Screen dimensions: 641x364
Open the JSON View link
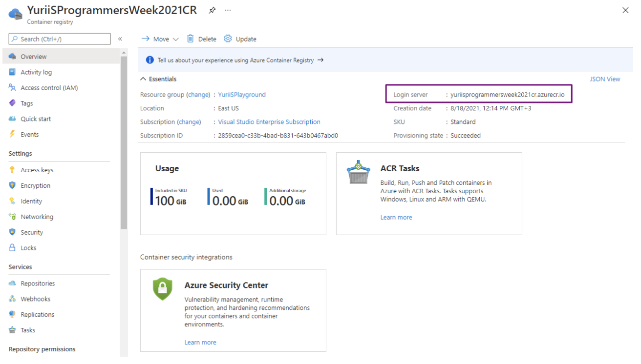point(605,79)
